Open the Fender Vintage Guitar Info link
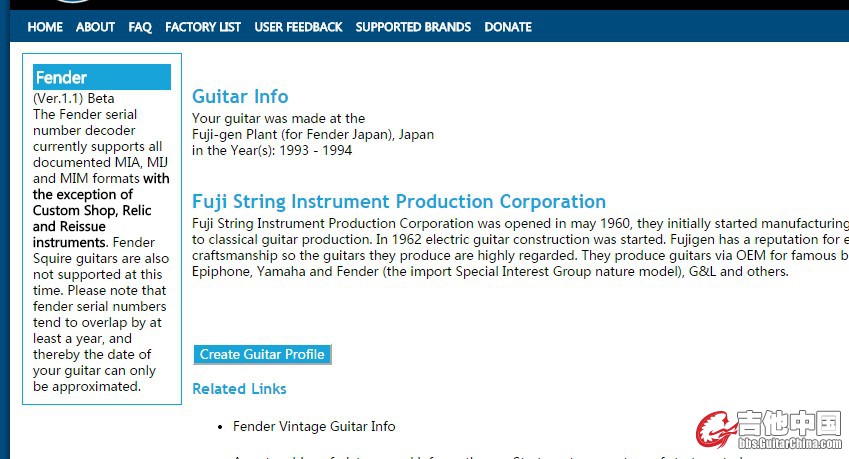This screenshot has width=849, height=459. (x=314, y=427)
